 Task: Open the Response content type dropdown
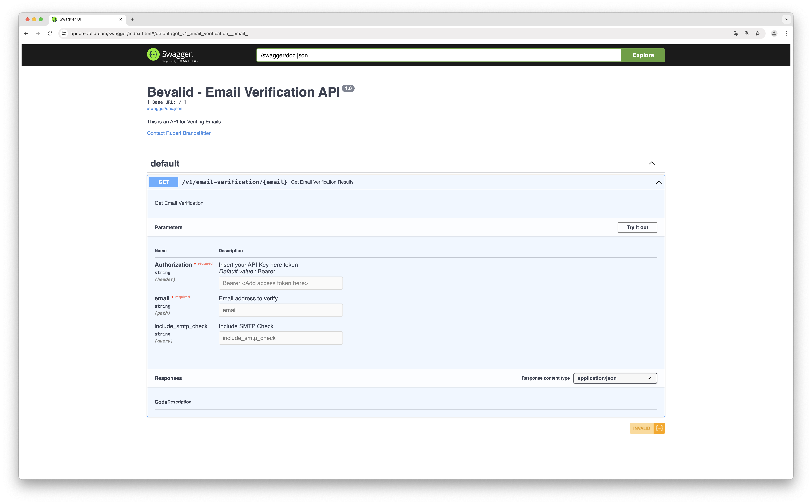tap(615, 378)
